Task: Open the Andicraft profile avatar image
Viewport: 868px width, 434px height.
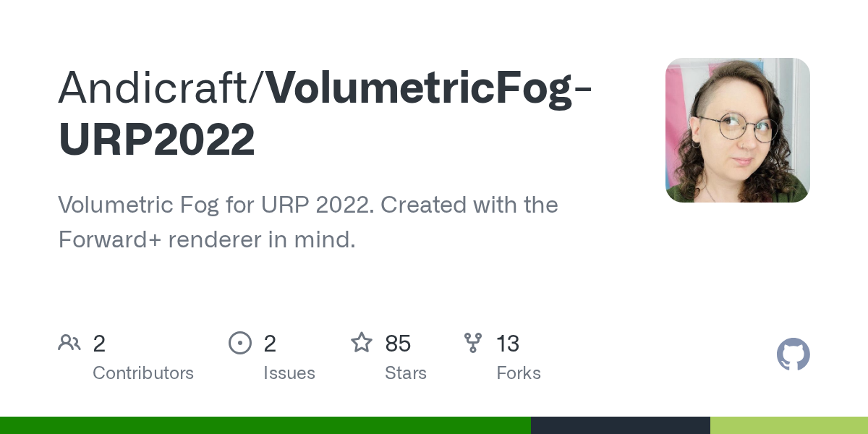Action: click(x=737, y=130)
